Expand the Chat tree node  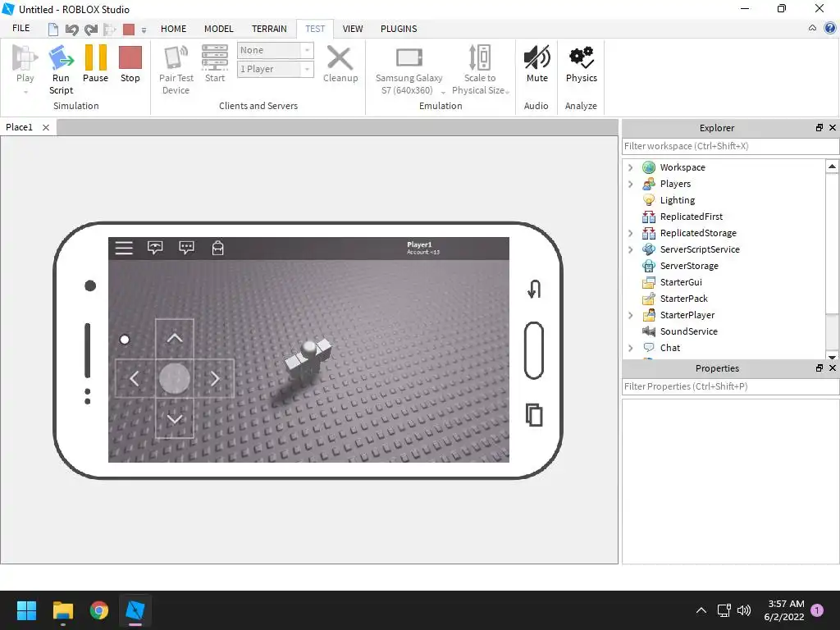(x=631, y=348)
